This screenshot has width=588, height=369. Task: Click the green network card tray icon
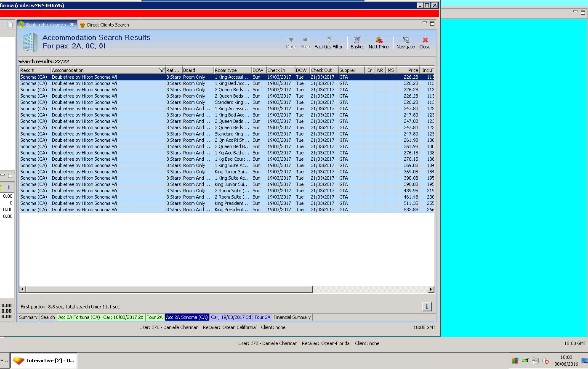pos(525,361)
